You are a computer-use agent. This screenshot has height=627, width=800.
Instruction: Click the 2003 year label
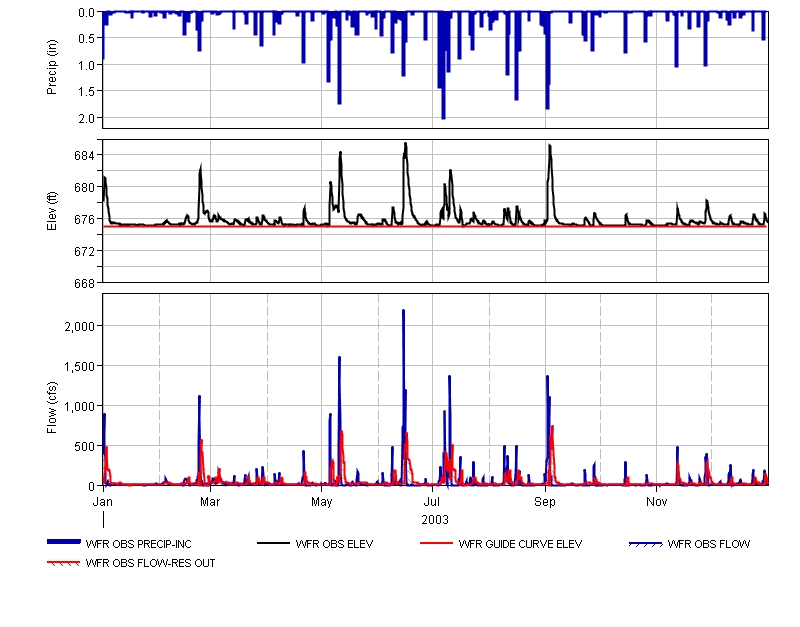(x=435, y=520)
